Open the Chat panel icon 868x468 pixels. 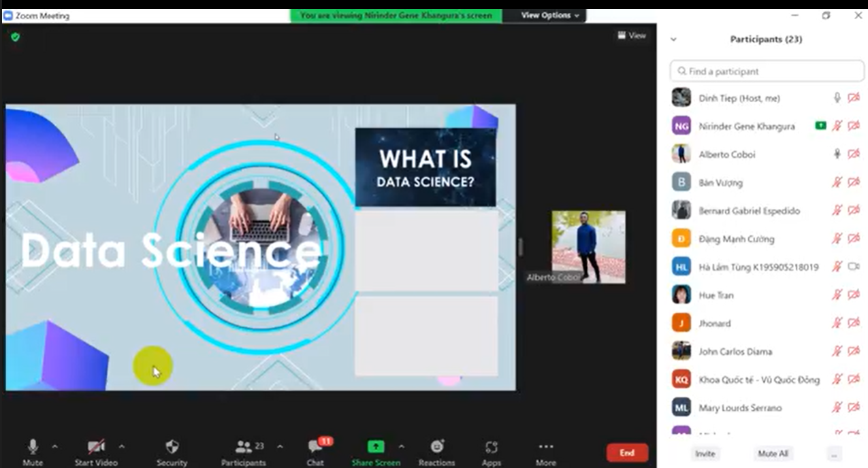pyautogui.click(x=316, y=447)
